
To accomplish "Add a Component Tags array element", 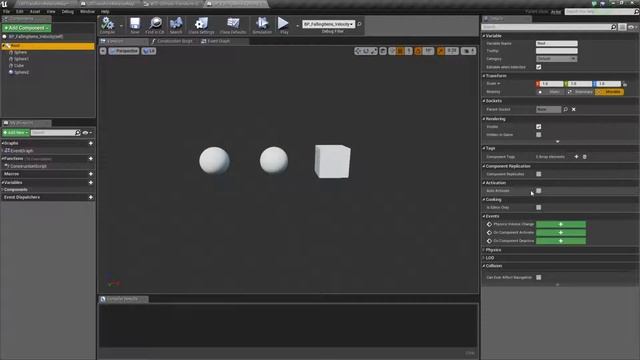I will click(x=576, y=157).
